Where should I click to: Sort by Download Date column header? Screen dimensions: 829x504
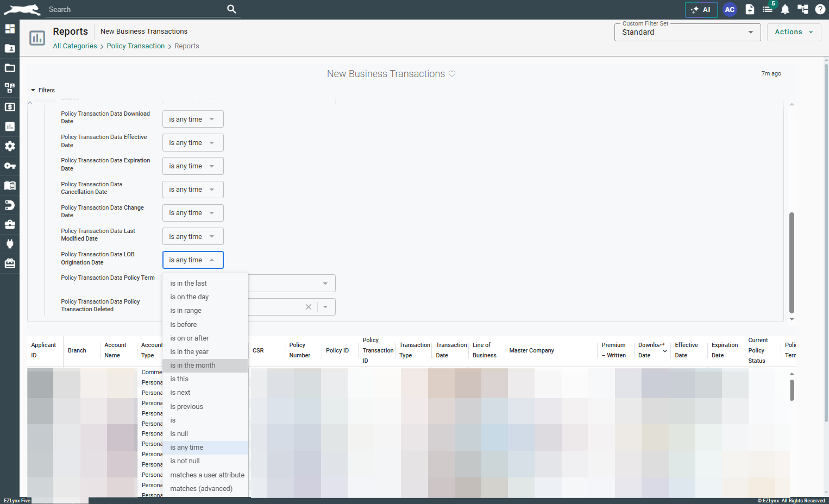tap(651, 350)
